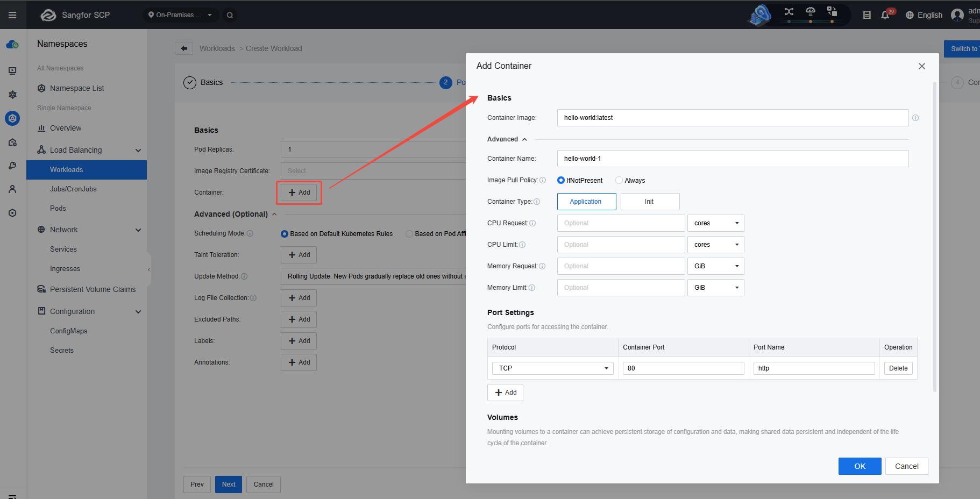Viewport: 980px width, 499px height.
Task: Open the top bar search icon
Action: 230,15
